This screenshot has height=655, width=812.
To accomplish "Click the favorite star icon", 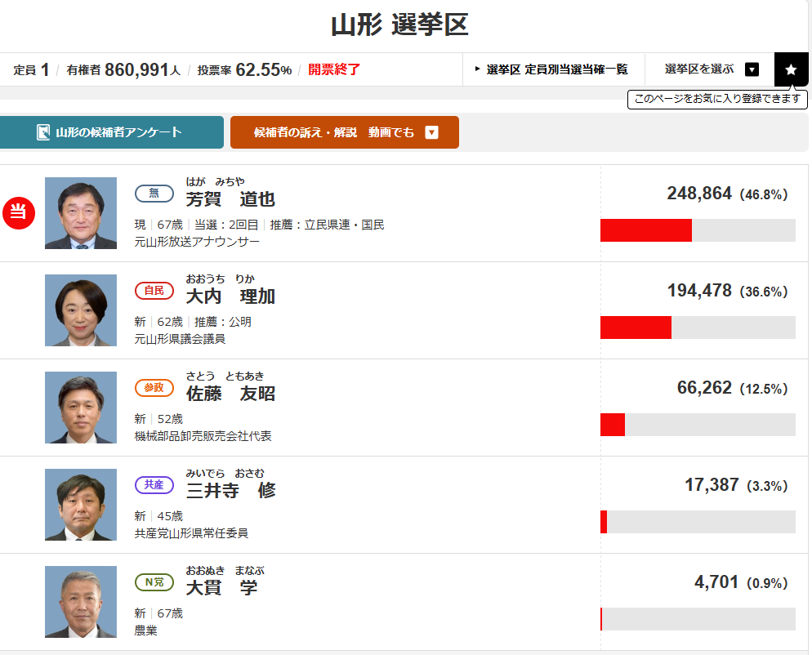I will pos(791,69).
